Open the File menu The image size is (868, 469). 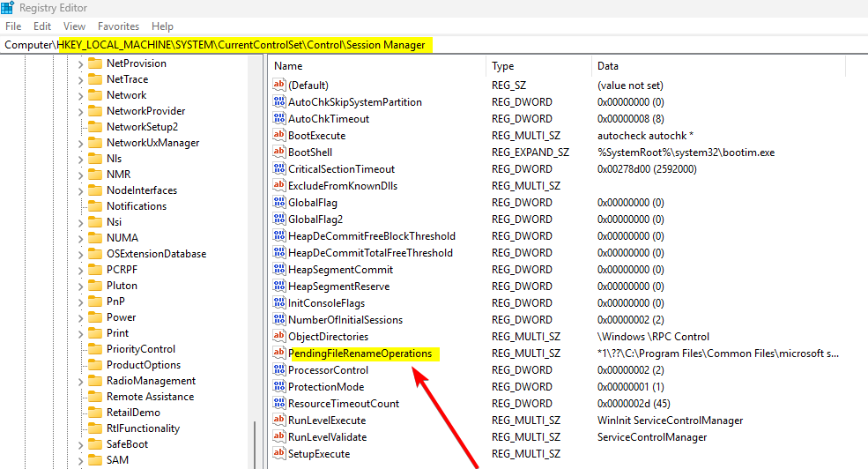coord(13,26)
